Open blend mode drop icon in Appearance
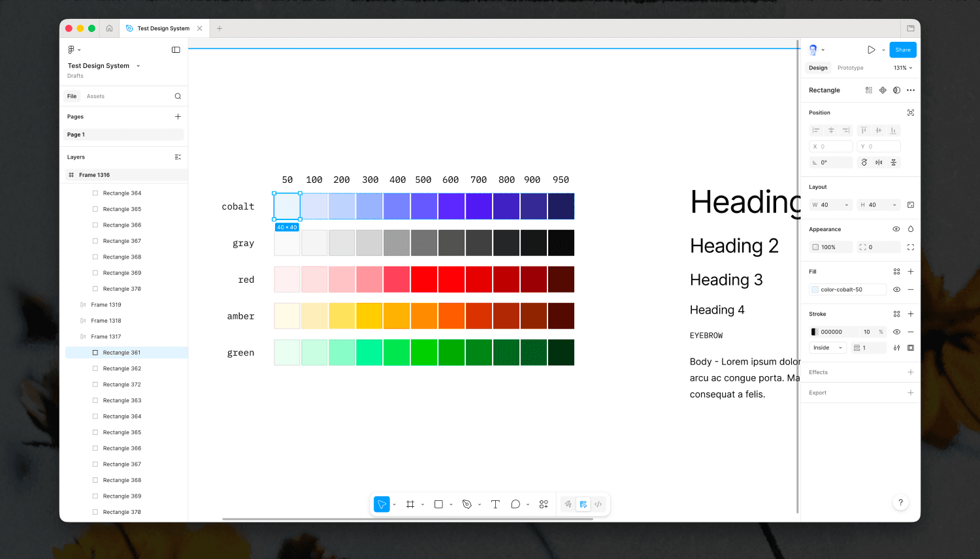 point(911,229)
